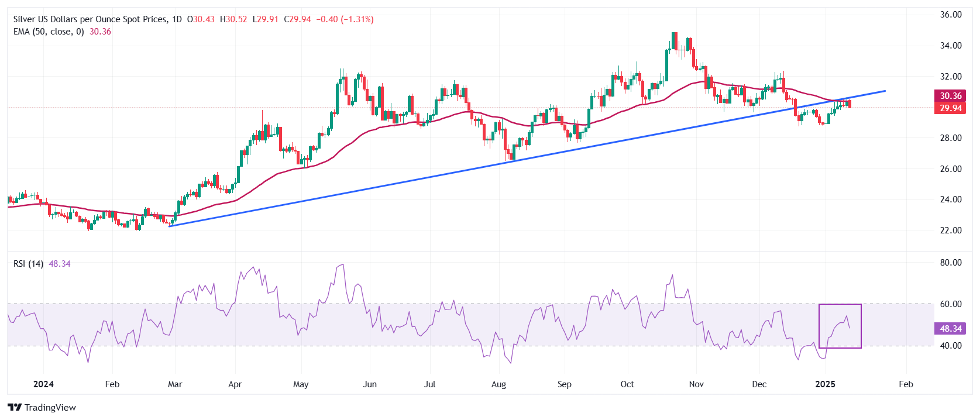The width and height of the screenshot is (980, 420).
Task: Click the red 29.94 current price tag
Action: 950,108
